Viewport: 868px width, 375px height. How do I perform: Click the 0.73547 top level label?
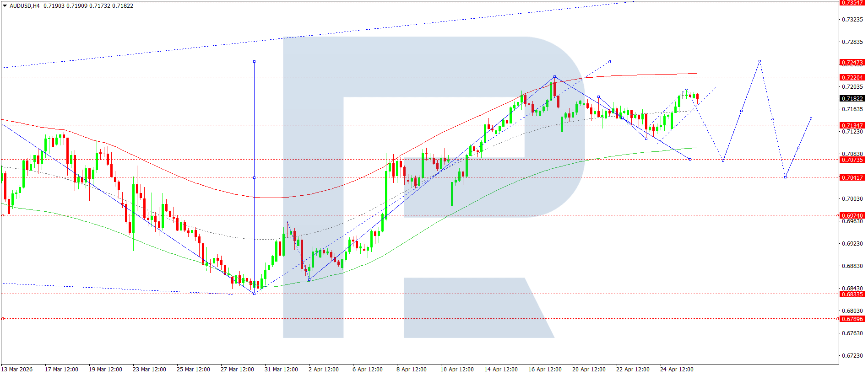pos(852,3)
